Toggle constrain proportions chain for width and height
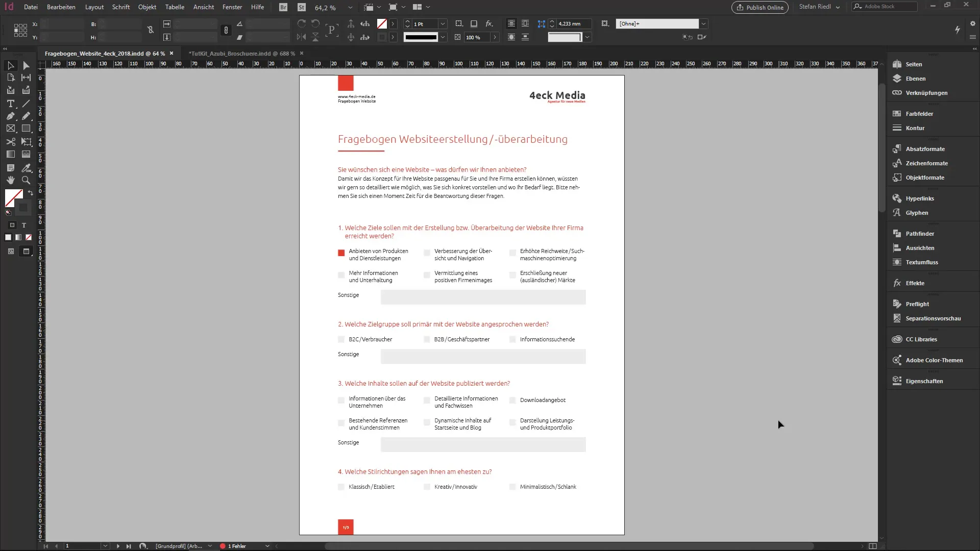 [x=151, y=30]
